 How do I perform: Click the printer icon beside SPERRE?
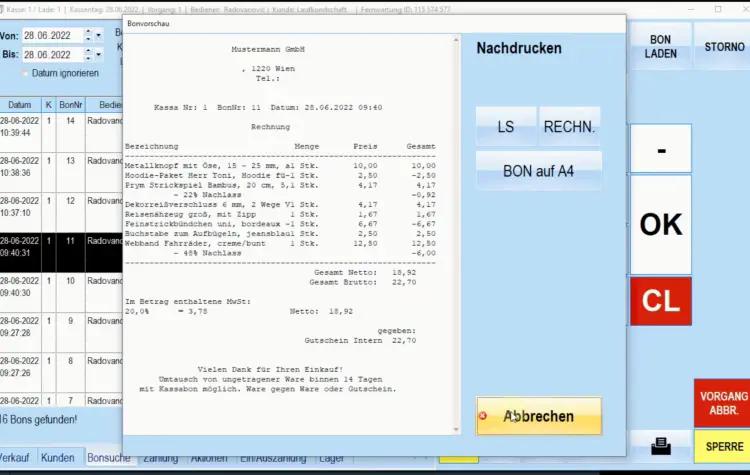661,446
